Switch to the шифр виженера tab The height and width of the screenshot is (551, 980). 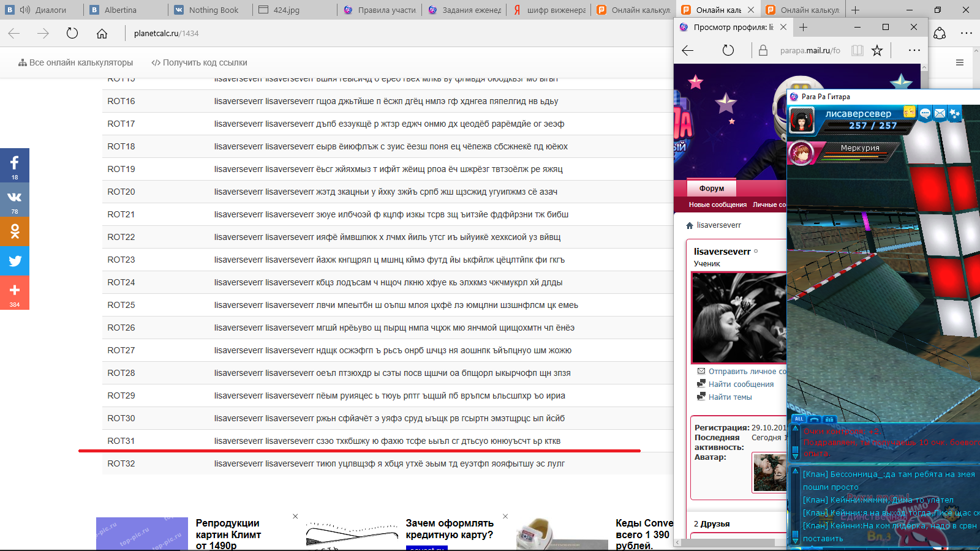coord(548,10)
